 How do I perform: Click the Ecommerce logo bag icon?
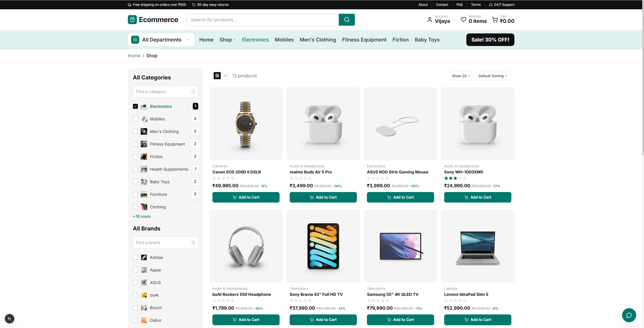click(132, 20)
